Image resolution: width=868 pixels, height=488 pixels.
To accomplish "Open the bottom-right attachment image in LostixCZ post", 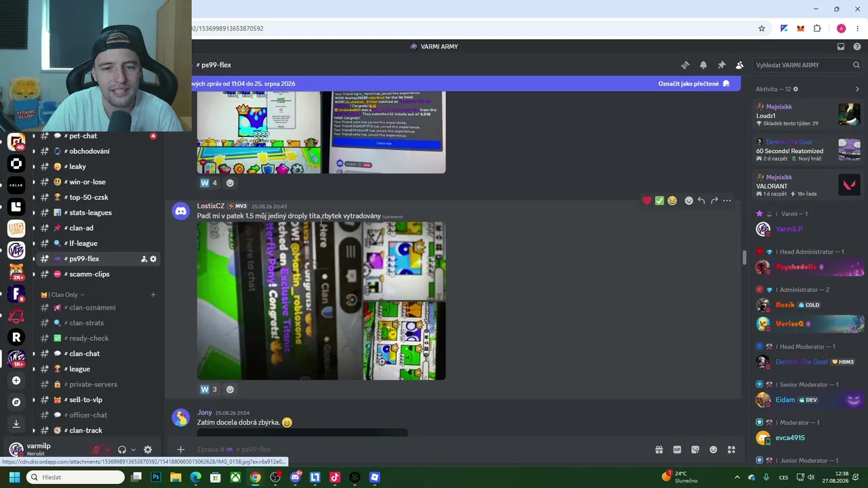I will pos(405,341).
